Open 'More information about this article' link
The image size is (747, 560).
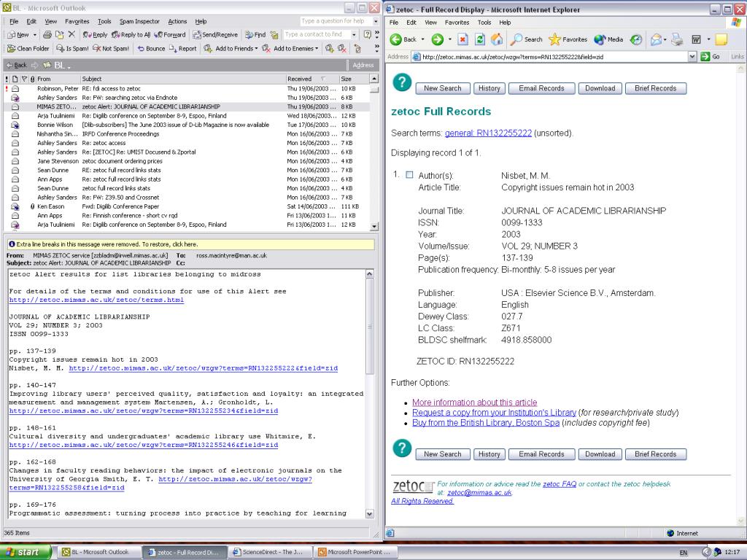[474, 402]
